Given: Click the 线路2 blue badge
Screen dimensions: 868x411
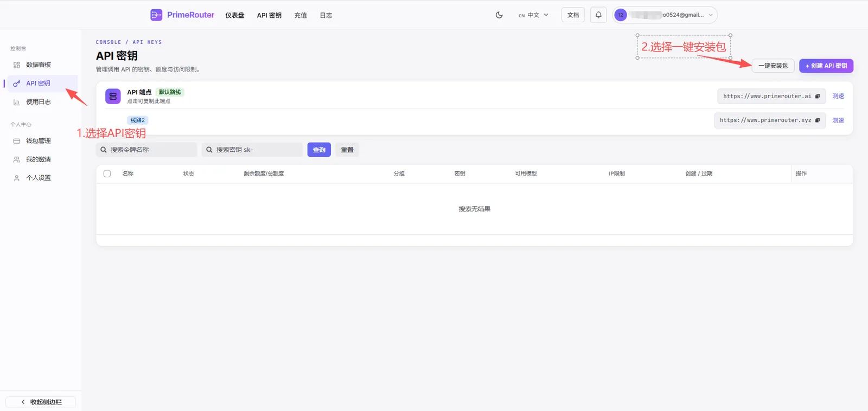Looking at the screenshot, I should (x=138, y=120).
